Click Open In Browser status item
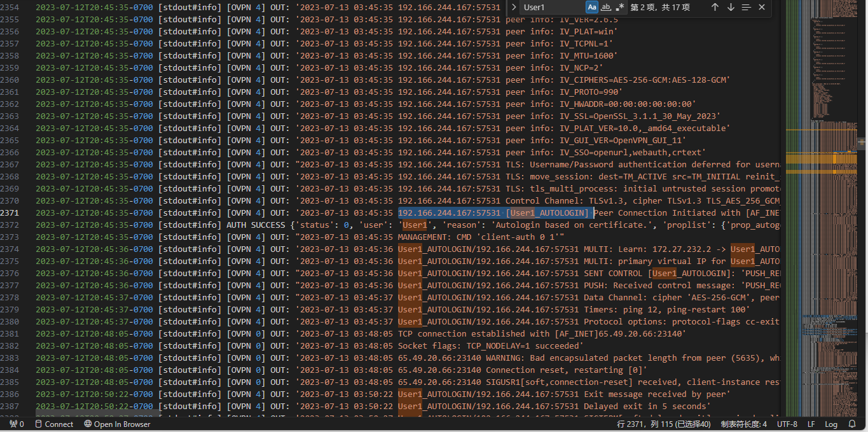 [x=117, y=424]
